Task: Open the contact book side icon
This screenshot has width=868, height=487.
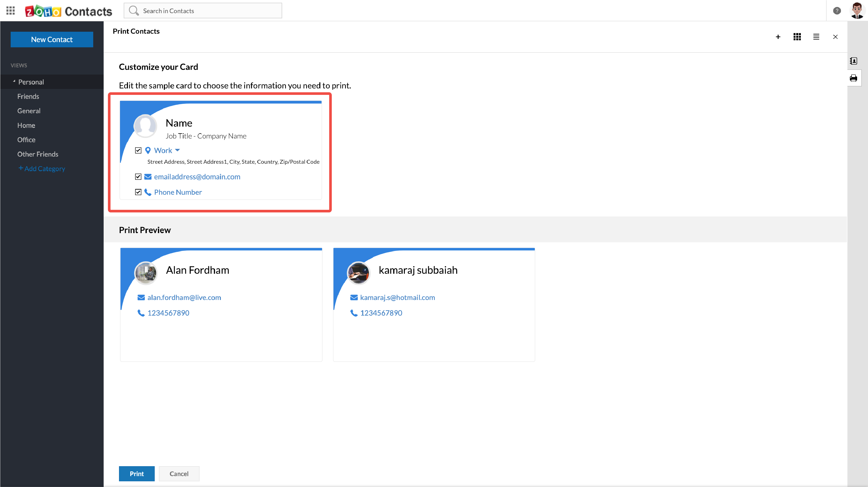Action: (x=854, y=61)
